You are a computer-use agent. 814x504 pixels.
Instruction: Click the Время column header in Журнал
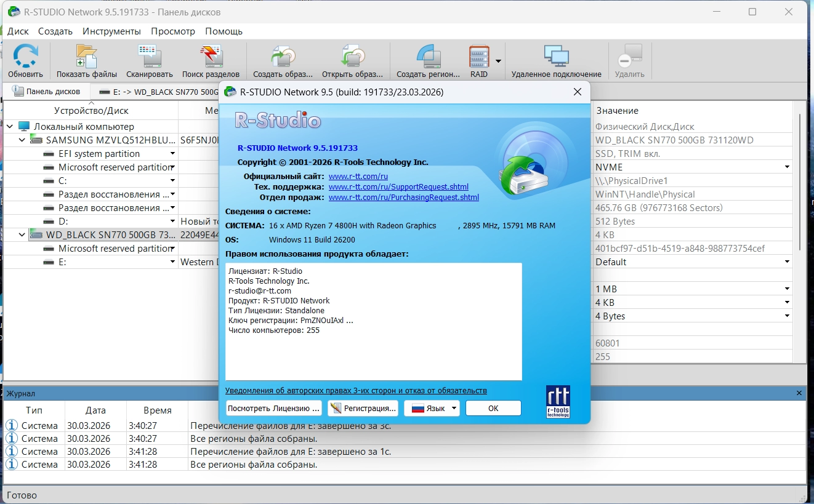coord(157,410)
